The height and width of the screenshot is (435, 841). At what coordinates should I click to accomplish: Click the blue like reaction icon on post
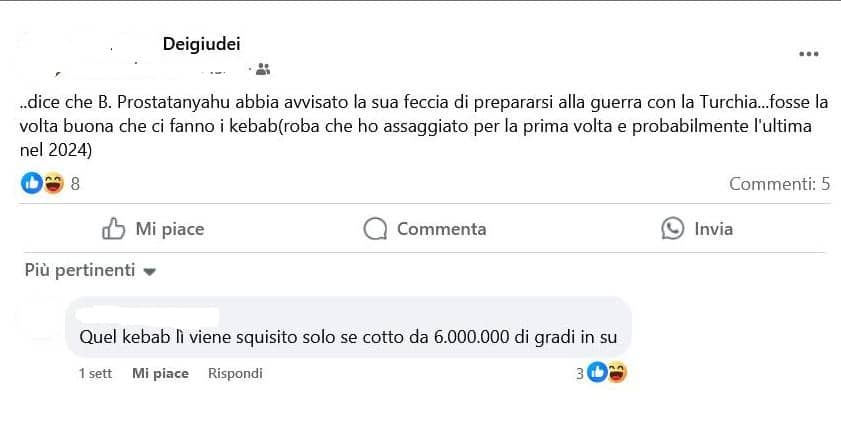pyautogui.click(x=32, y=183)
